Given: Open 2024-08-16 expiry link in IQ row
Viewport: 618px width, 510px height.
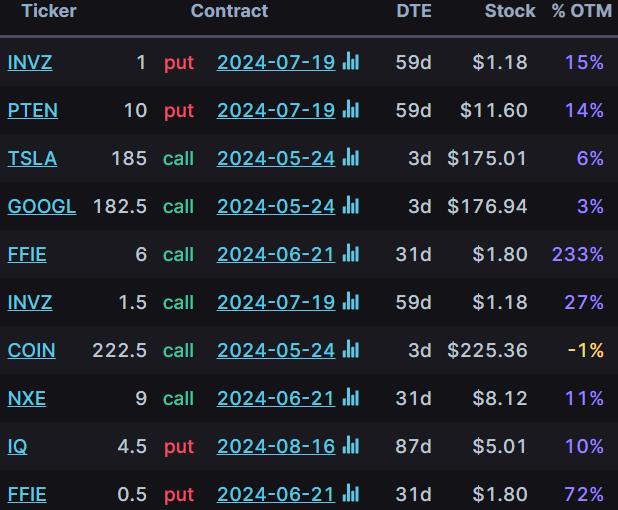Looking at the screenshot, I should (276, 447).
